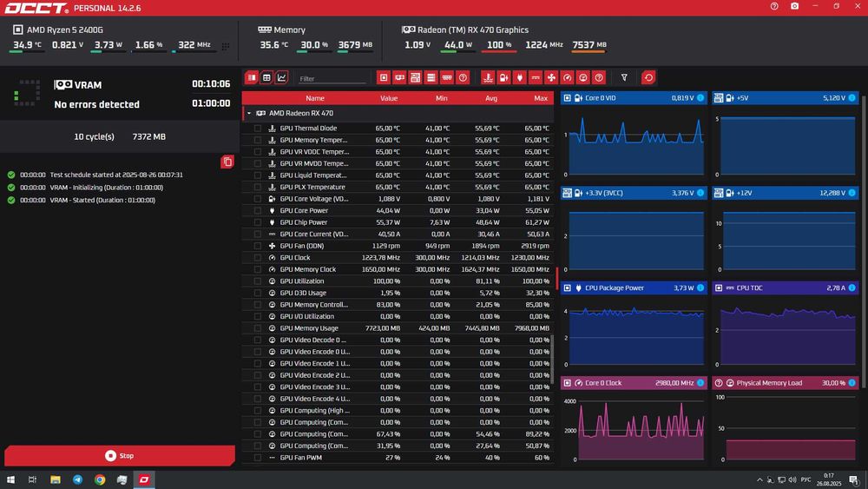
Task: Click the Core 0 Clock graph header
Action: (x=634, y=383)
